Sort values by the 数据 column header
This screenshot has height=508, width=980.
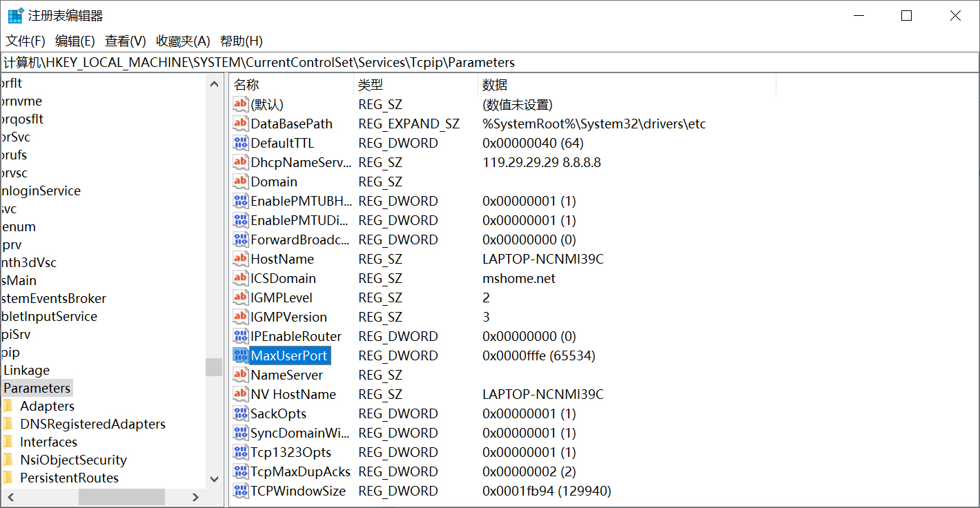pos(627,85)
